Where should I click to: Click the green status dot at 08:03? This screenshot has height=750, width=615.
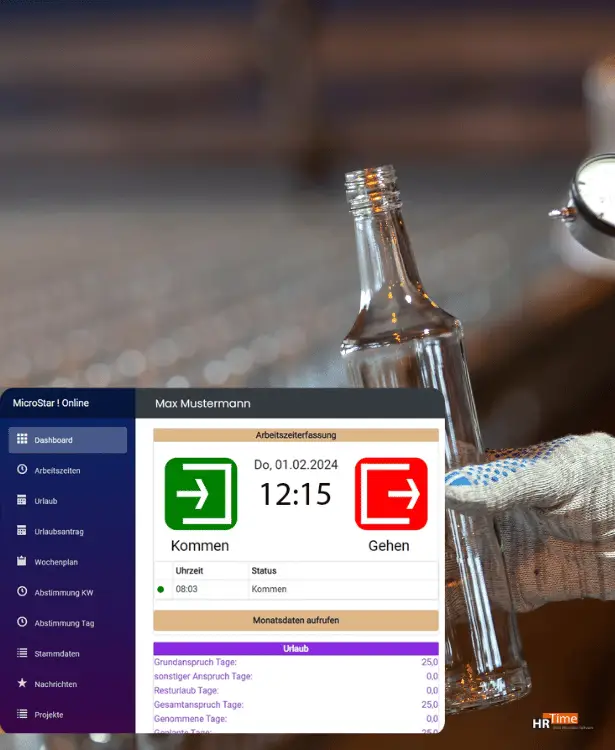point(161,589)
